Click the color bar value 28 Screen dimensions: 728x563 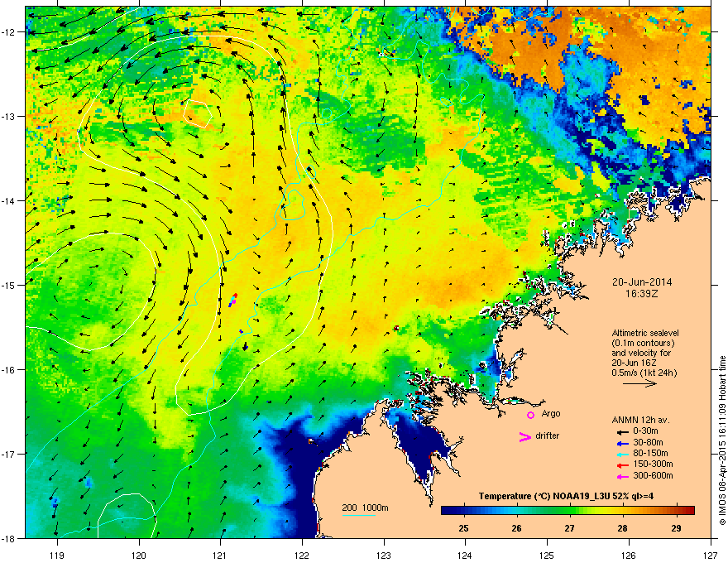coord(623,528)
